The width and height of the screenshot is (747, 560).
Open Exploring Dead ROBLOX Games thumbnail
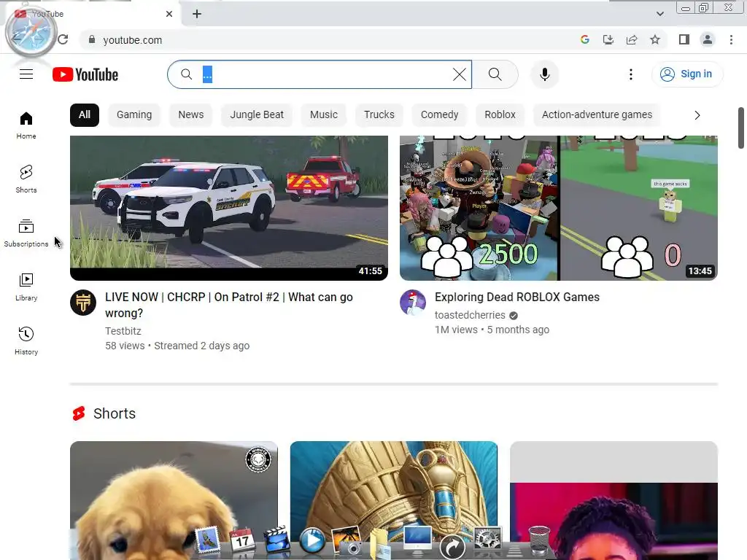point(558,208)
